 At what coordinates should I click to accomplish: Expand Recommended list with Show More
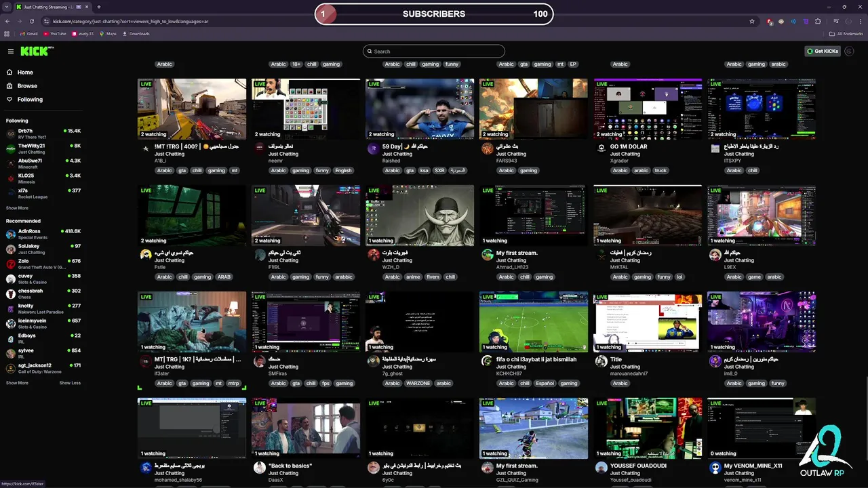coord(17,383)
